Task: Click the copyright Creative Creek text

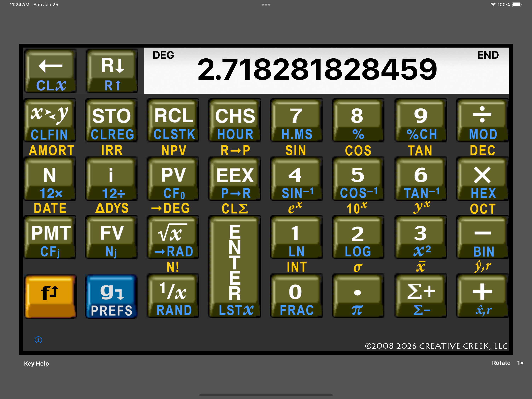Action: (x=436, y=346)
